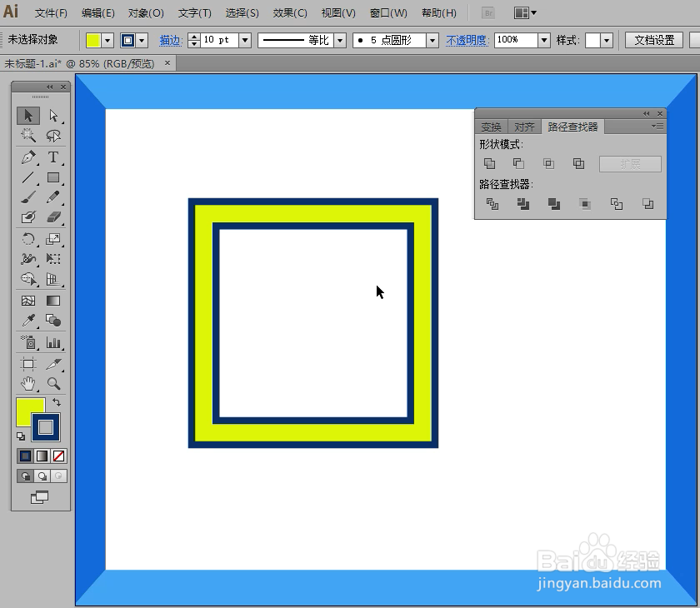
Task: Click Intersect in Pathfinder shape modes
Action: [548, 164]
